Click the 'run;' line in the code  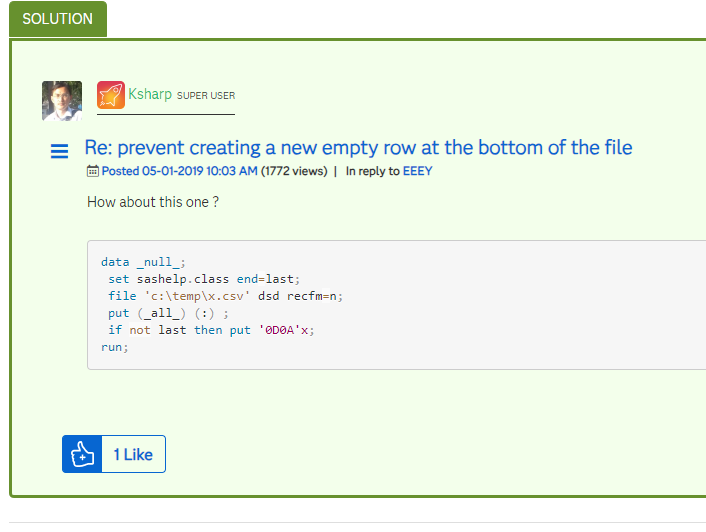click(x=115, y=347)
